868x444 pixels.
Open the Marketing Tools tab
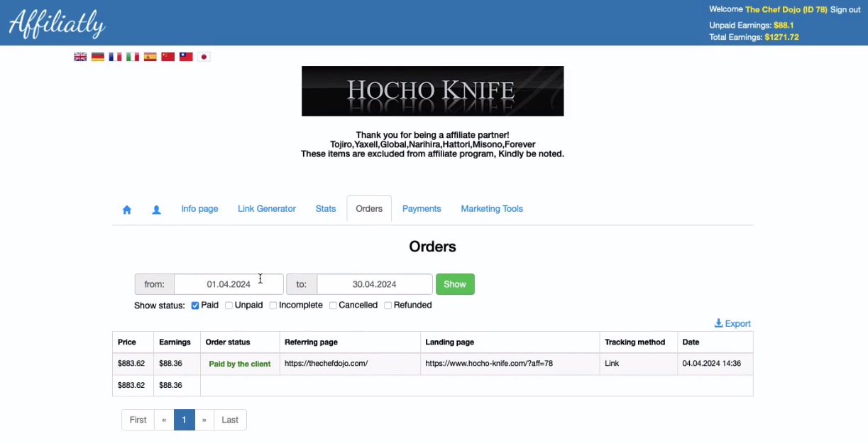coord(492,209)
